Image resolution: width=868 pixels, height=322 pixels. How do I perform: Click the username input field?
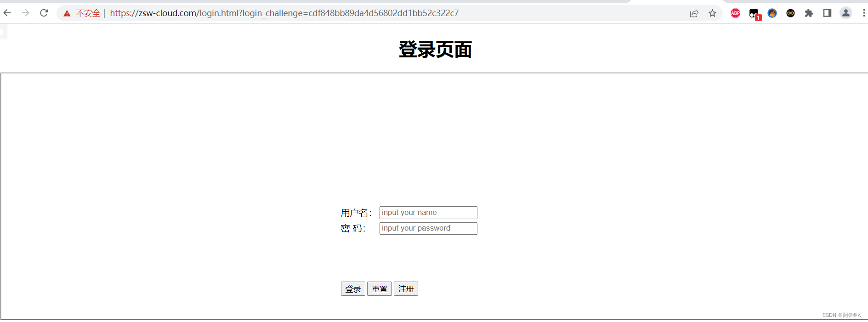click(428, 213)
